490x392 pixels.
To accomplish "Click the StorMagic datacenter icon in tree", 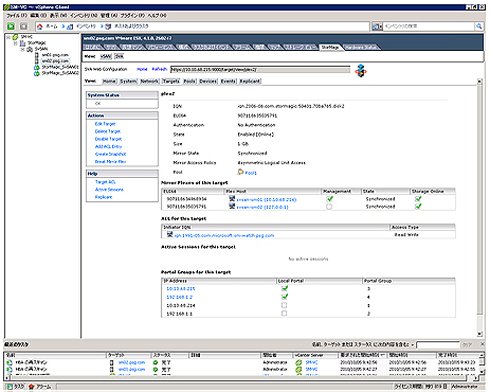I will 23,43.
